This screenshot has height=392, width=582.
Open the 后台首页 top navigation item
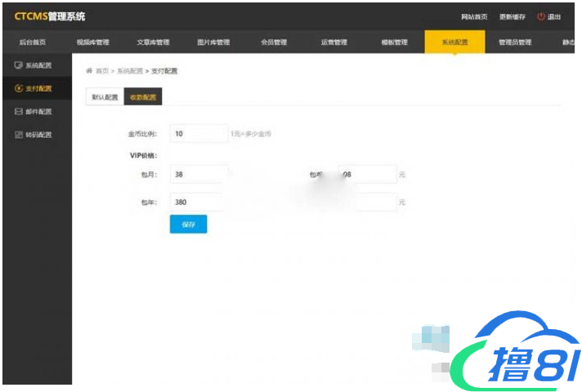32,42
